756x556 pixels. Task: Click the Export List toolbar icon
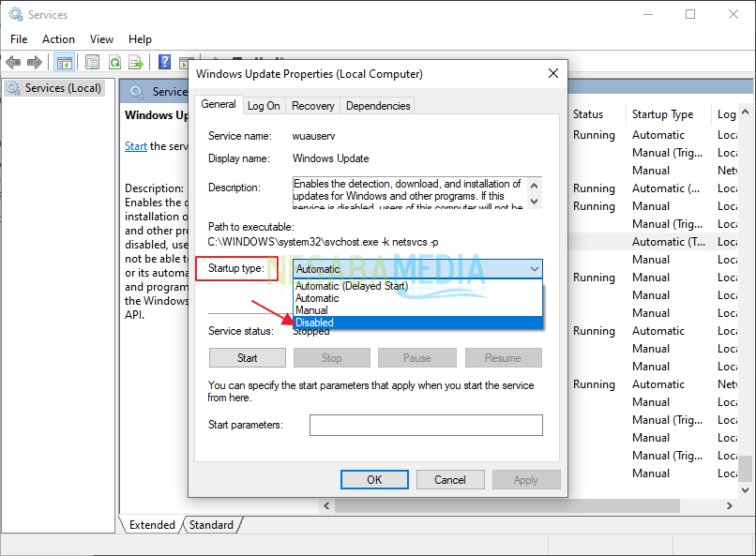(136, 62)
